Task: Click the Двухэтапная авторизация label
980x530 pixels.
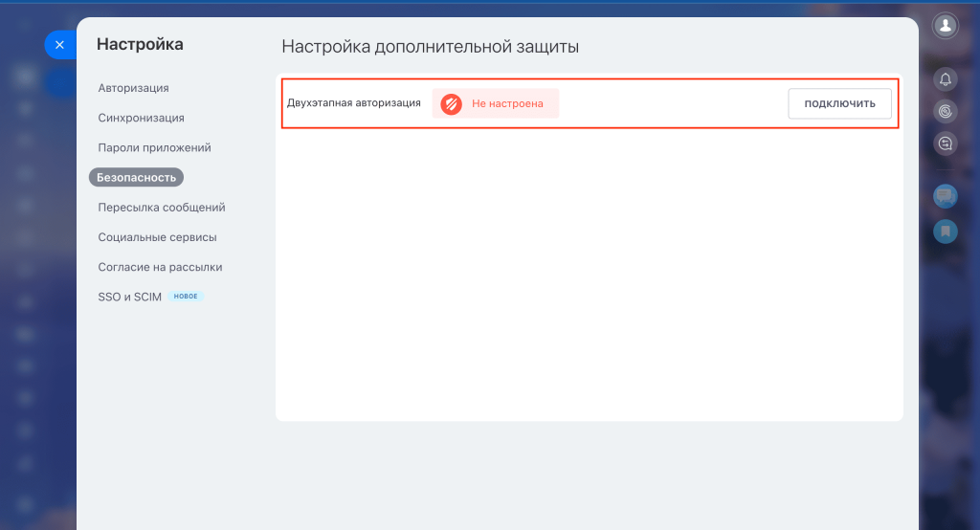Action: [354, 103]
